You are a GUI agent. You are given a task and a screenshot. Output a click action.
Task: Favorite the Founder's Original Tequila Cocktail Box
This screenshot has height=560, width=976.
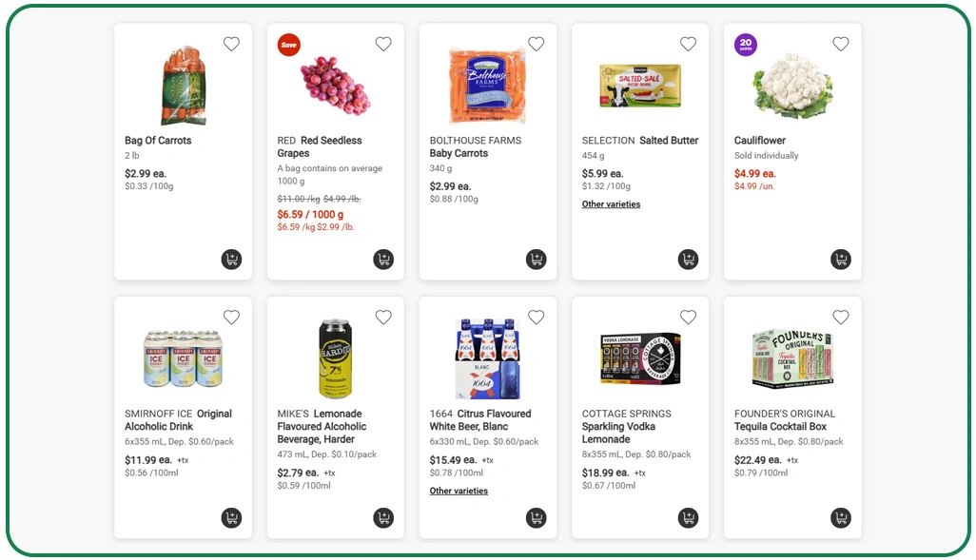[840, 317]
